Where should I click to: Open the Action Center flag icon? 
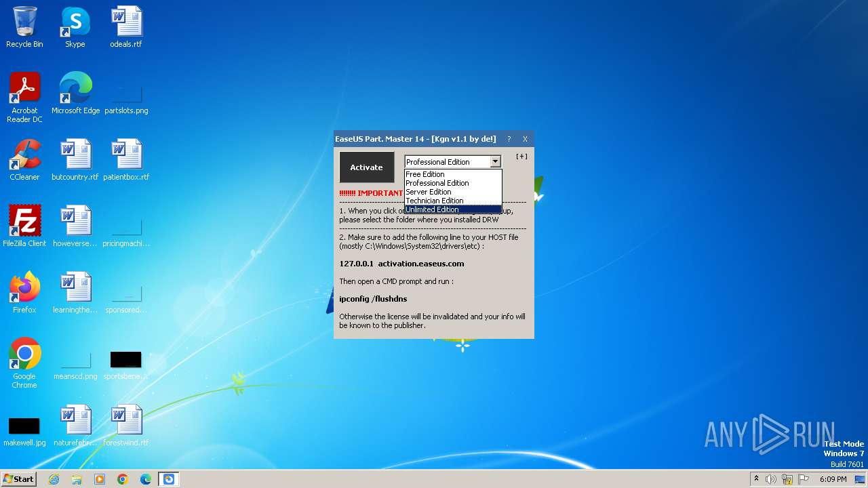(x=804, y=479)
